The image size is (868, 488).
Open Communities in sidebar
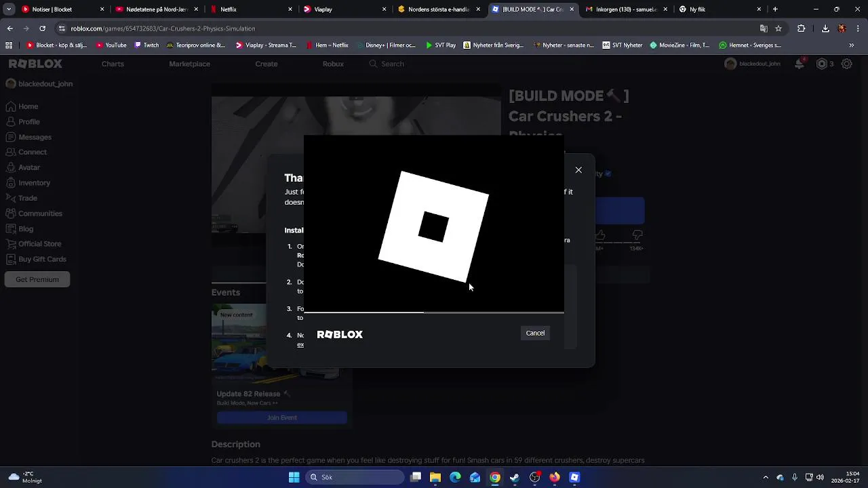[x=34, y=213]
